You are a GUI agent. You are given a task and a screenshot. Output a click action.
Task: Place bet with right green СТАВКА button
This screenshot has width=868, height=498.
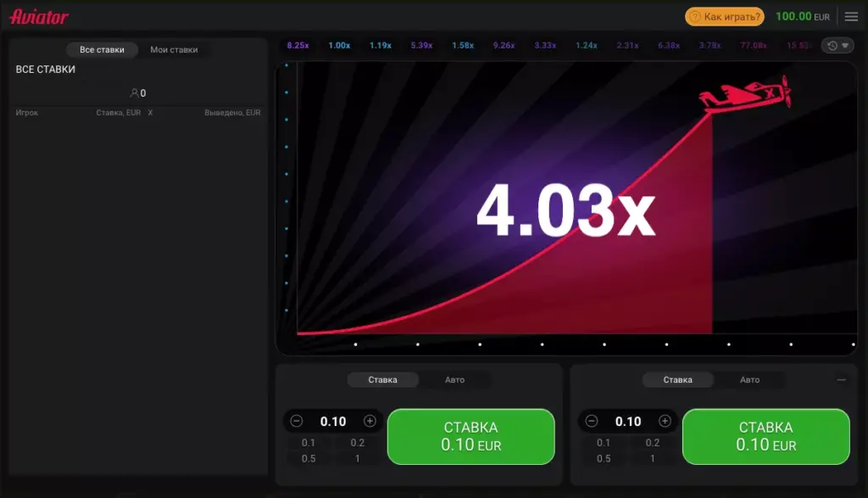click(765, 436)
